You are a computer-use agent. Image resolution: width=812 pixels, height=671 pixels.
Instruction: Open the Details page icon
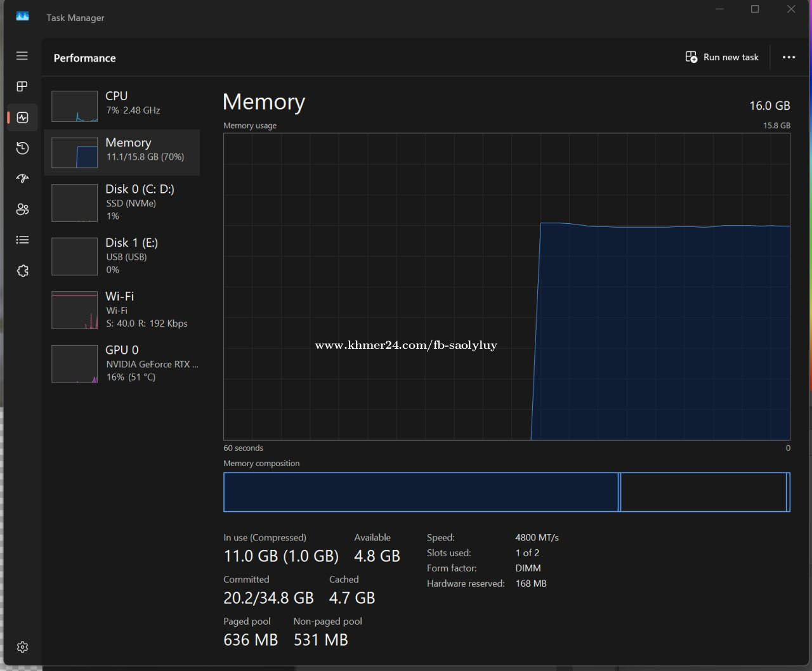pos(22,240)
